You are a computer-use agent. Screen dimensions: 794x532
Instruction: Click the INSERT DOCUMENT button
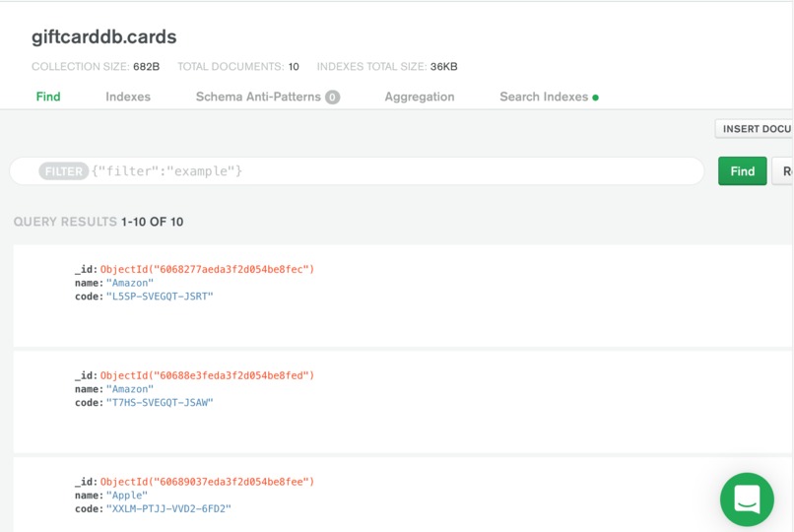(x=754, y=129)
